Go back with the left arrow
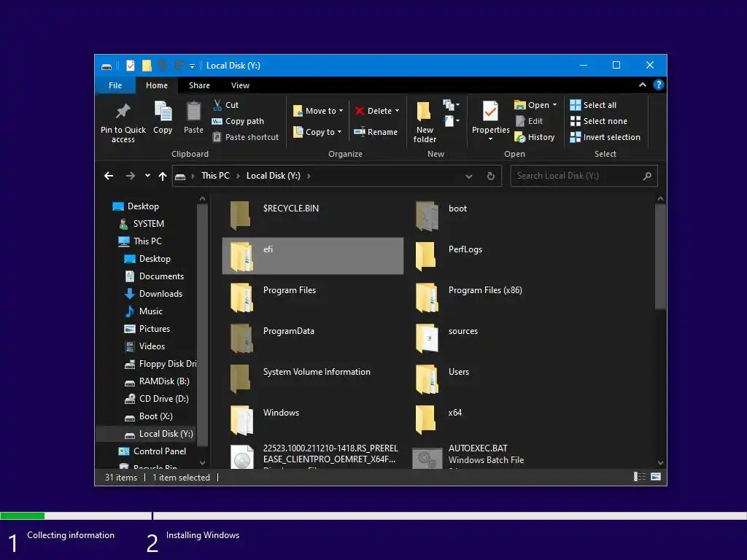 click(109, 176)
